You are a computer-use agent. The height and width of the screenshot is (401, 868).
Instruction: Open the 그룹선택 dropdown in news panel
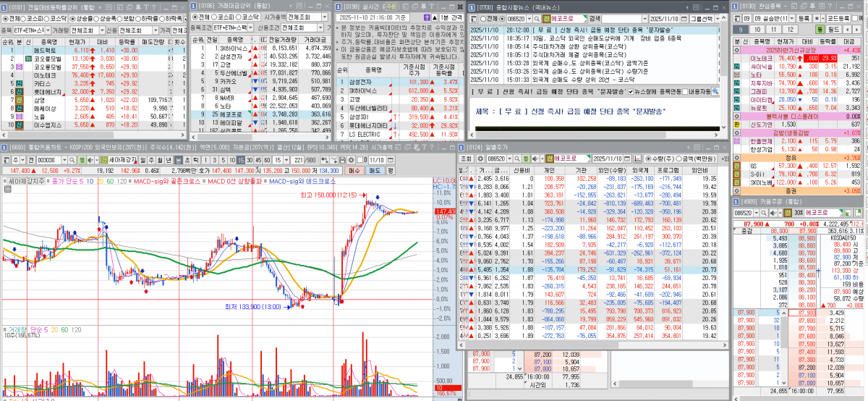(x=705, y=18)
